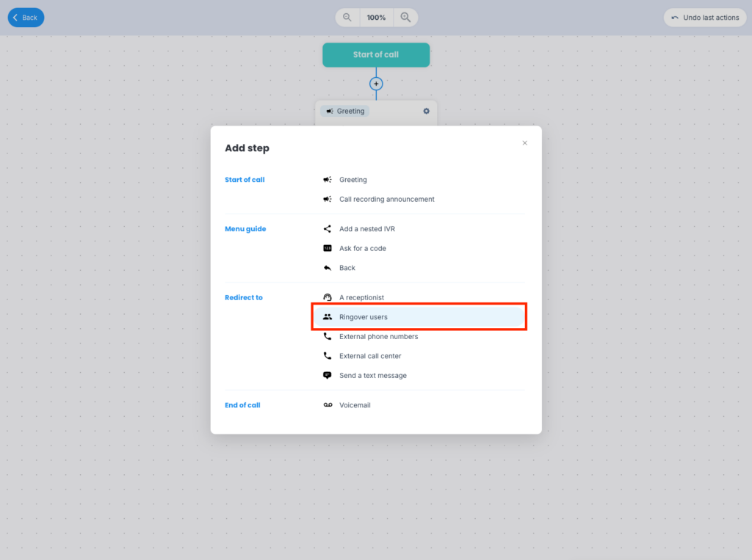Add a Greeting step from the list
This screenshot has width=752, height=560.
tap(352, 180)
